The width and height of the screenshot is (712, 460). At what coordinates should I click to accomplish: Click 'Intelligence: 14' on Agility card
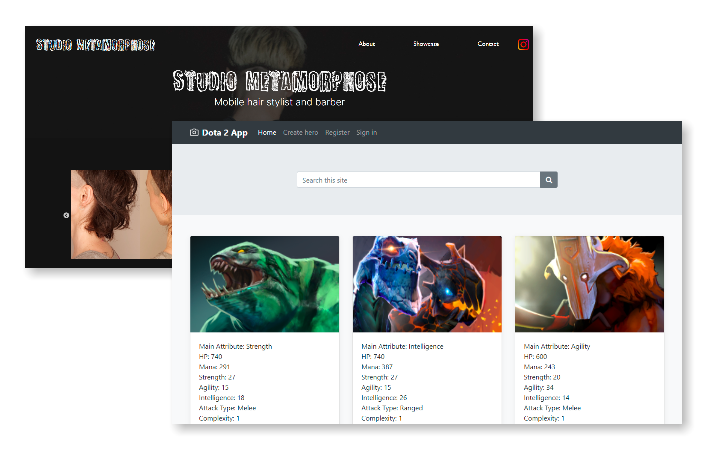click(546, 398)
